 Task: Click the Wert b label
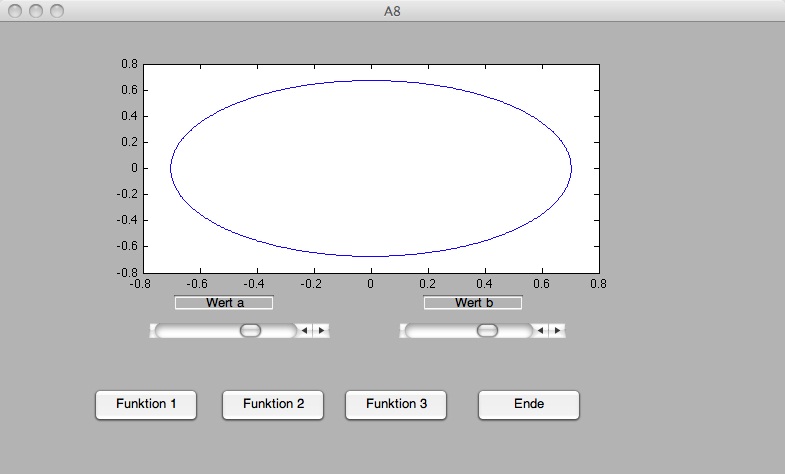pos(473,303)
